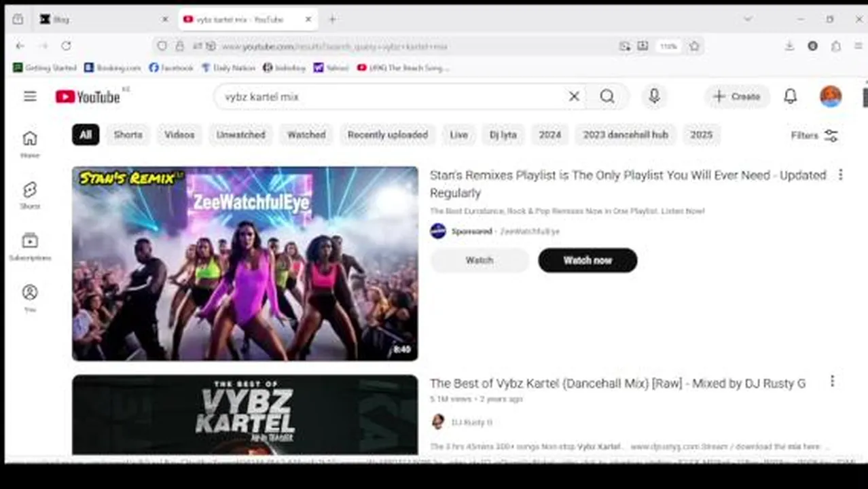The image size is (868, 489).
Task: Open more options for Stan's Remixes ad
Action: click(840, 175)
